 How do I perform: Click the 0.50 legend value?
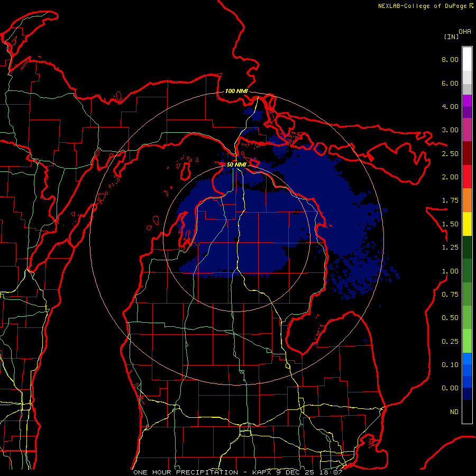(450, 318)
